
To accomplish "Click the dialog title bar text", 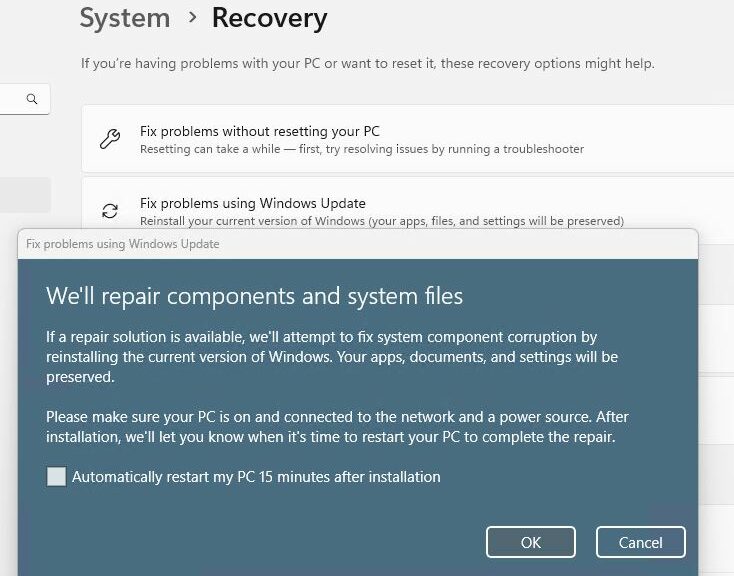I will click(x=122, y=244).
